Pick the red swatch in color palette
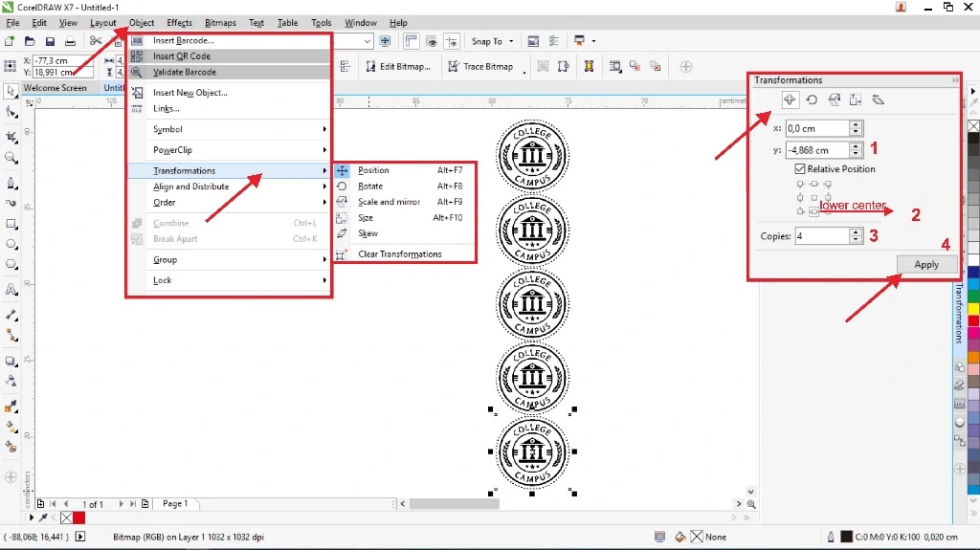The width and height of the screenshot is (980, 550). [973, 320]
